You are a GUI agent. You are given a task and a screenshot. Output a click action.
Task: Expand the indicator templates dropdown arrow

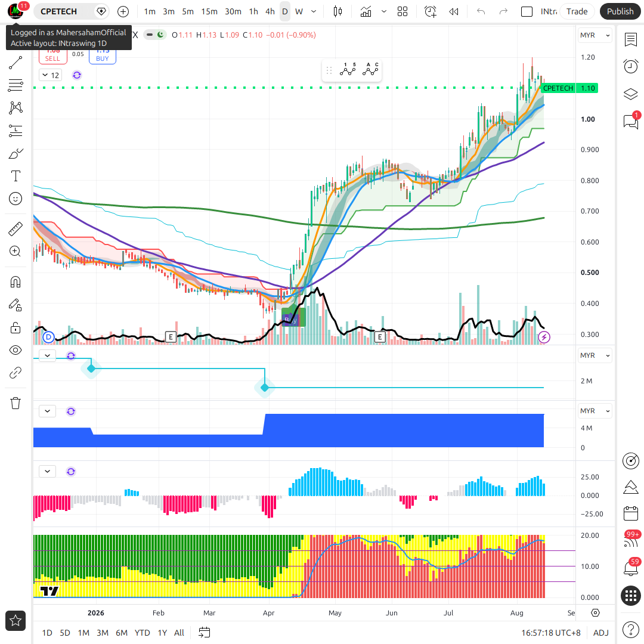[x=384, y=11]
